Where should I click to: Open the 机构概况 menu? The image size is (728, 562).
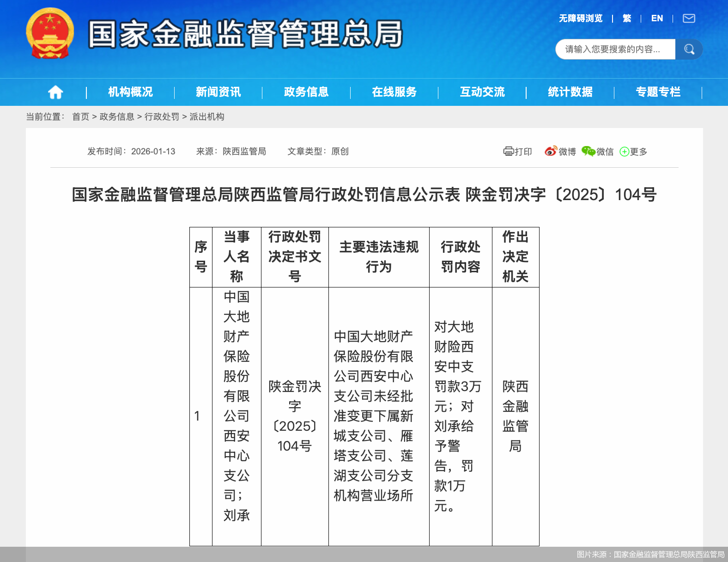[130, 92]
